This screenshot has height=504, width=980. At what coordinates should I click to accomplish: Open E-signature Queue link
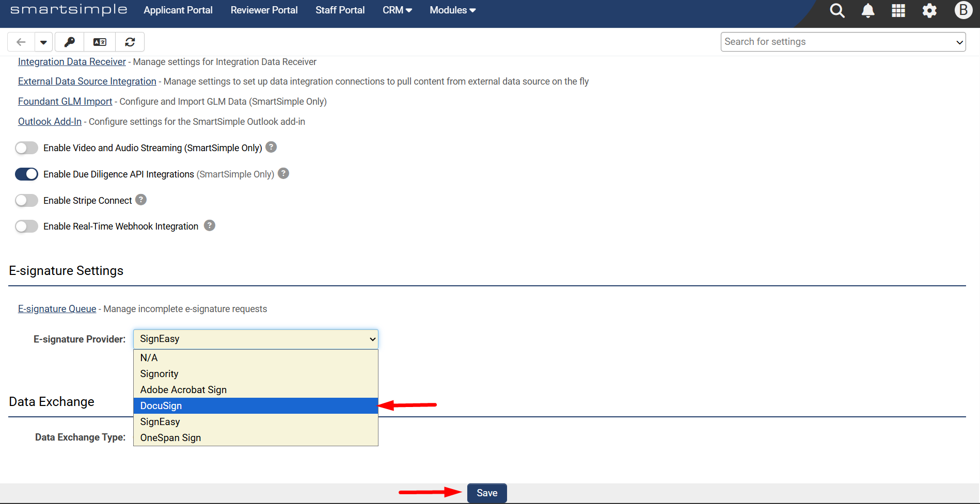pyautogui.click(x=57, y=309)
